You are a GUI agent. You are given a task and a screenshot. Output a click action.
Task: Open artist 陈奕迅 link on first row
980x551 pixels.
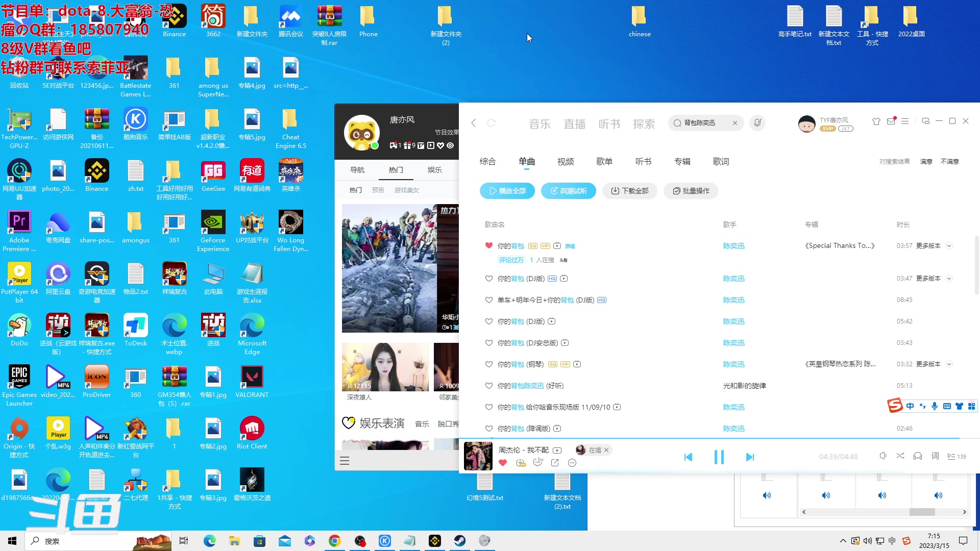point(733,246)
